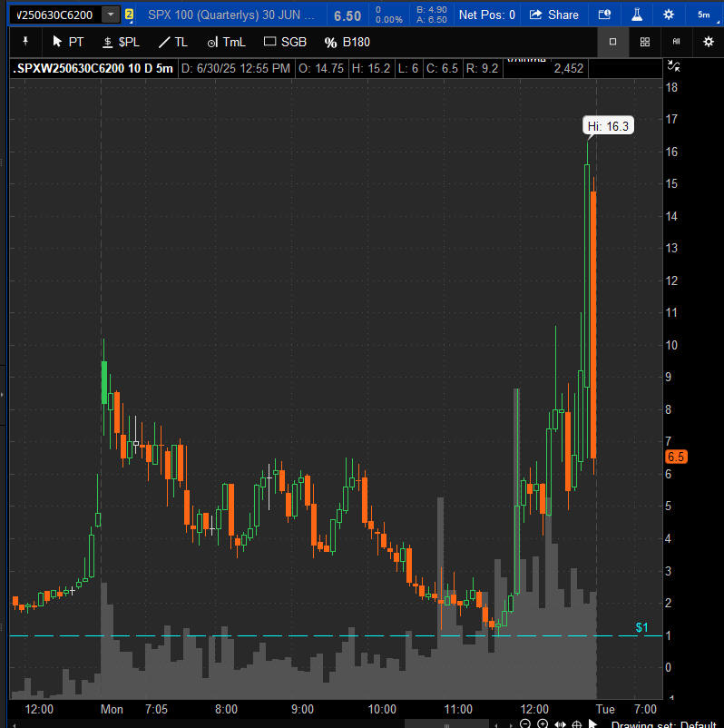Select the B180 percent tool
Screen dimensions: 724x728
347,42
